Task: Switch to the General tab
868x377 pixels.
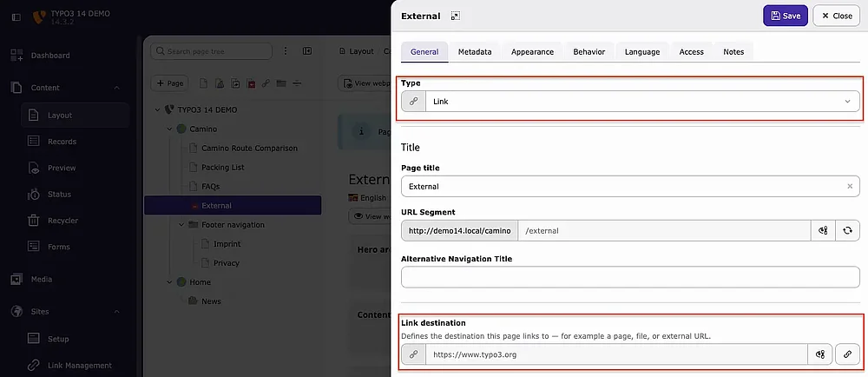Action: [424, 51]
